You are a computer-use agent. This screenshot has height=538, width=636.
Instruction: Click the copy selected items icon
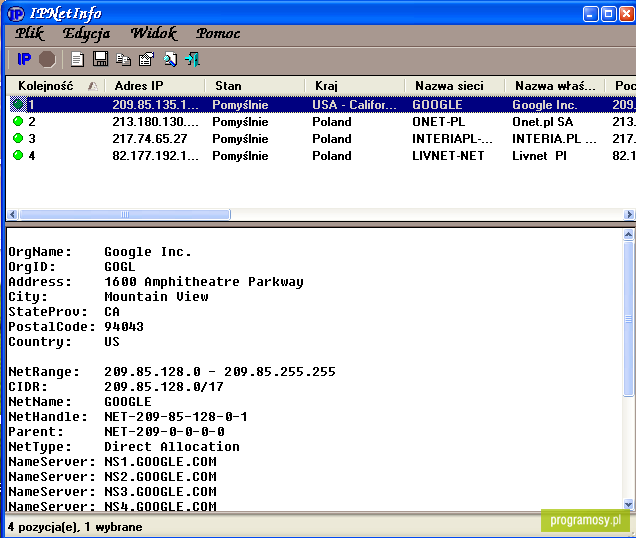(x=123, y=59)
